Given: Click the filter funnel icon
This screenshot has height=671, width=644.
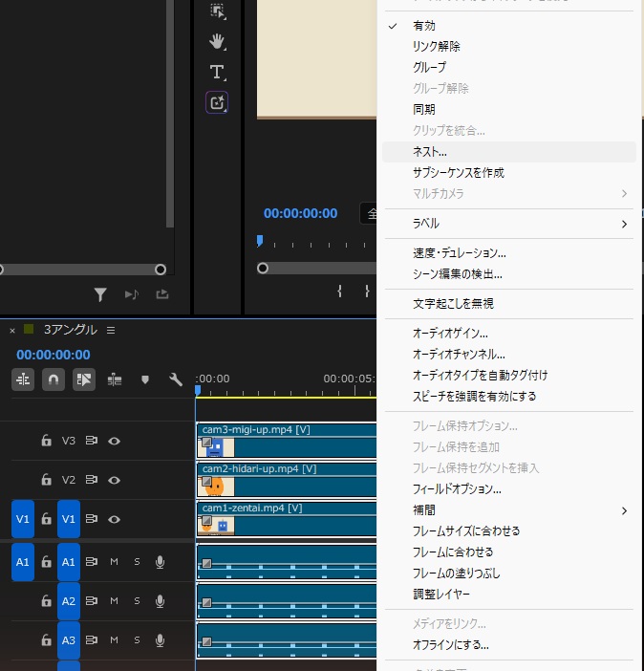Looking at the screenshot, I should [100, 294].
